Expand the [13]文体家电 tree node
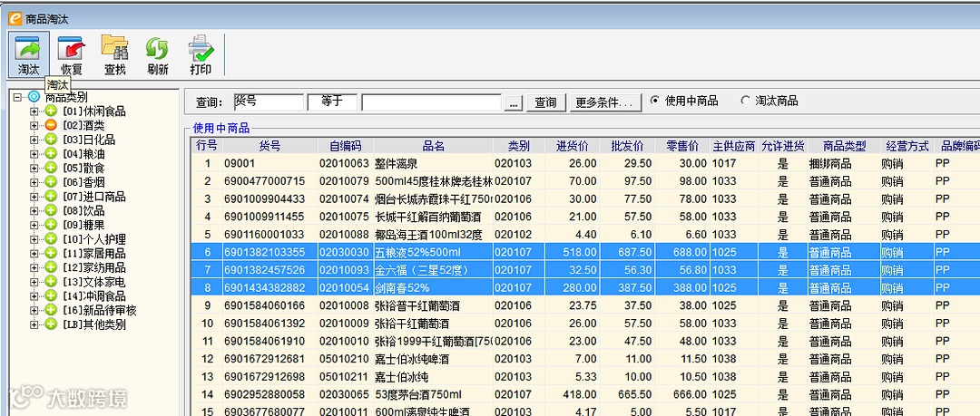This screenshot has width=980, height=416. coord(34,282)
